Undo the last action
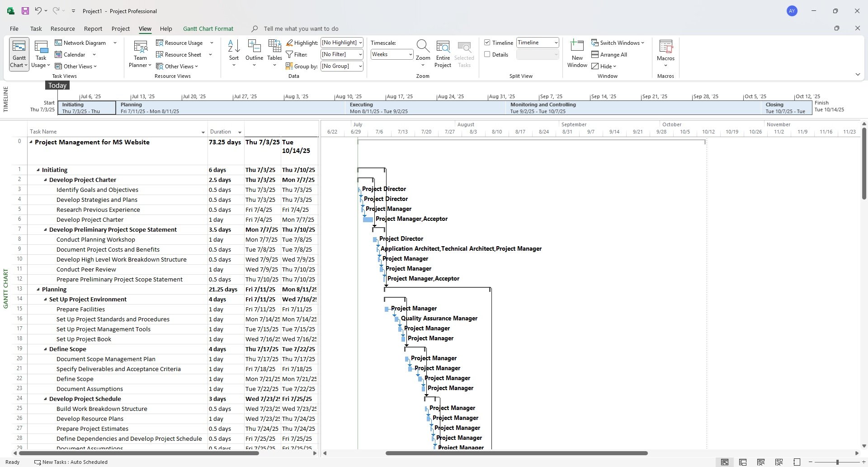 pos(38,11)
